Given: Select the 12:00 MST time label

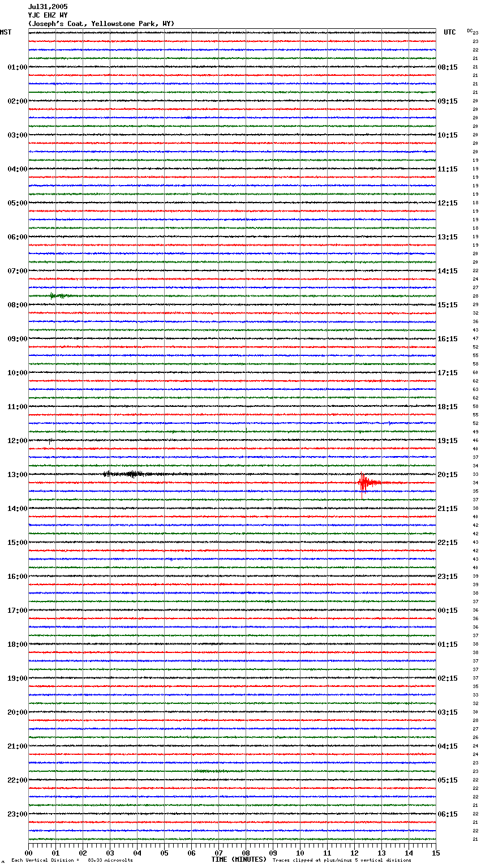Looking at the screenshot, I should (18, 441).
